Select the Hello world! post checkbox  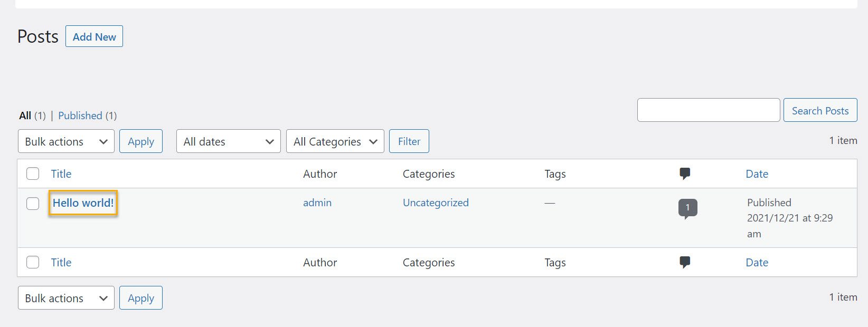point(32,203)
